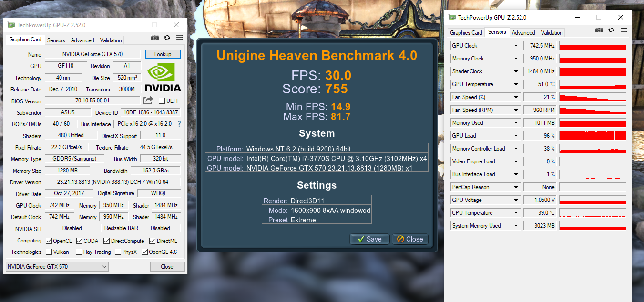
Task: Toggle the OpenCL checkbox
Action: point(49,241)
